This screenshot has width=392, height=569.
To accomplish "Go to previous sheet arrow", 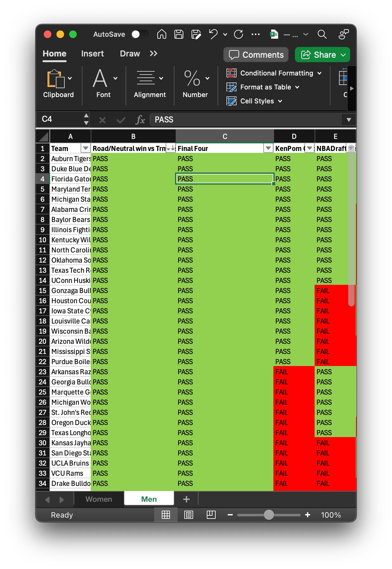I will point(47,500).
